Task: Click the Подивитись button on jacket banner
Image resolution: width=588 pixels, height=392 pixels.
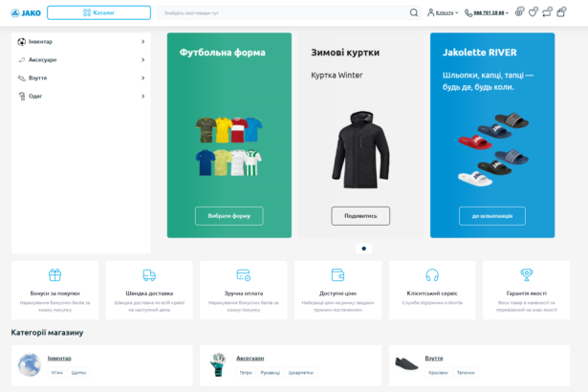Action: 360,216
